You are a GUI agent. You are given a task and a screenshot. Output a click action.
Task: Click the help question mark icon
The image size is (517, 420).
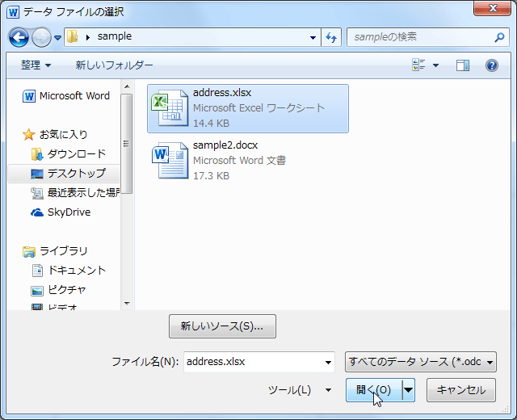pos(491,65)
